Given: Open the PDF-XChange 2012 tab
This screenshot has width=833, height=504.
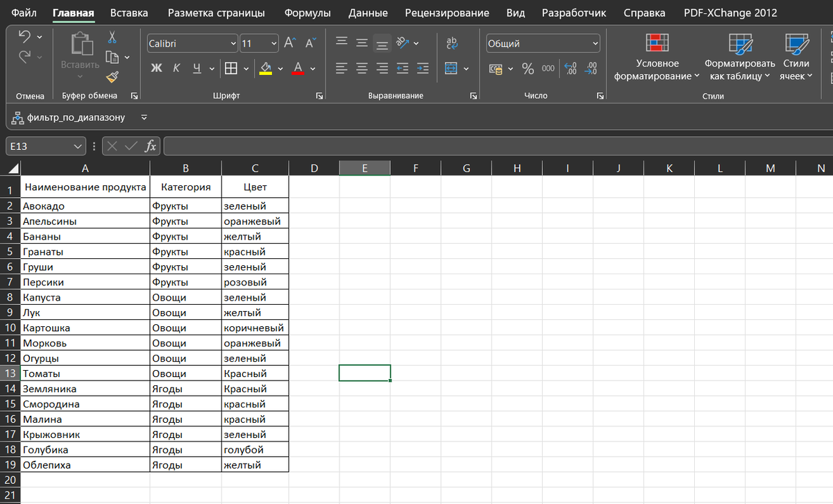Looking at the screenshot, I should click(x=730, y=12).
